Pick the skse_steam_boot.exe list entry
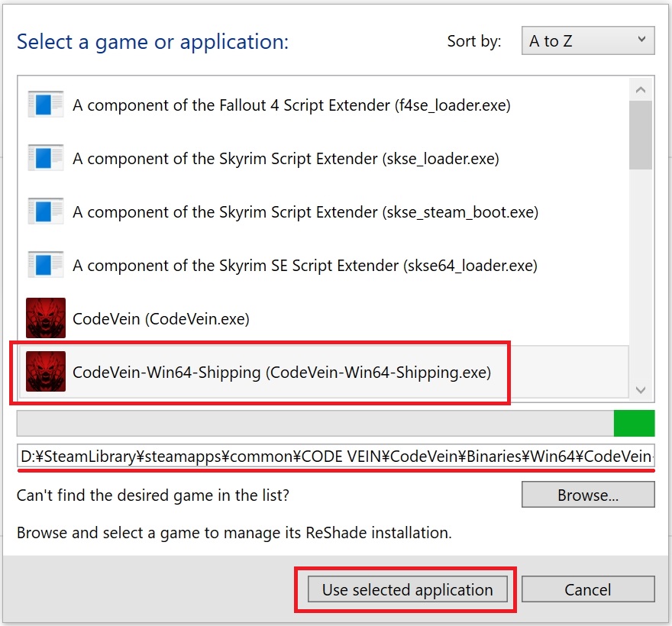Image resolution: width=672 pixels, height=626 pixels. pyautogui.click(x=305, y=212)
